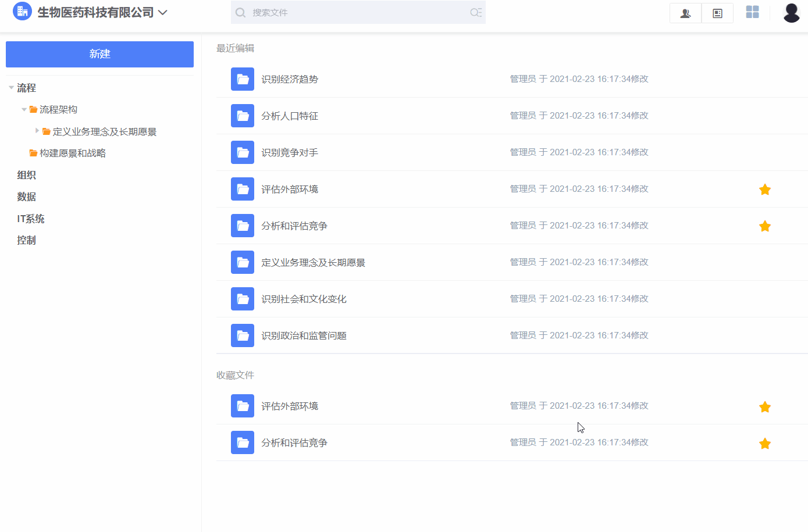Open the card/news icon next to user icon
Image resolution: width=808 pixels, height=532 pixels.
717,13
